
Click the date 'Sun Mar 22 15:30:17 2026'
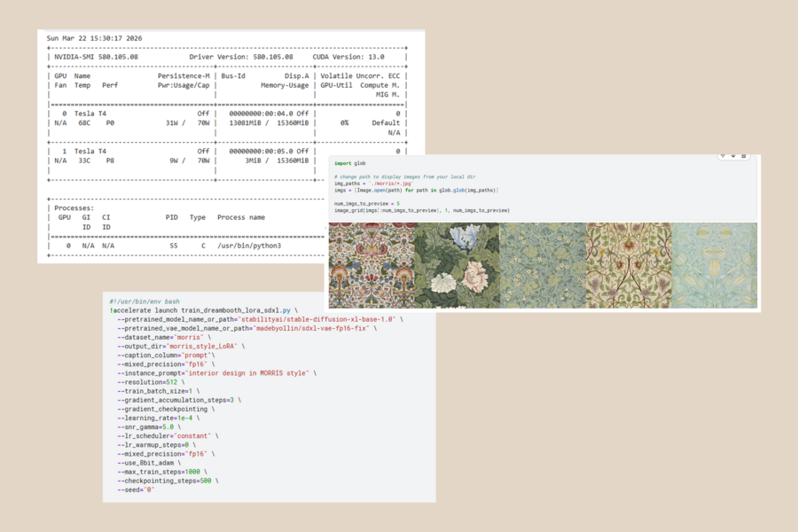94,38
